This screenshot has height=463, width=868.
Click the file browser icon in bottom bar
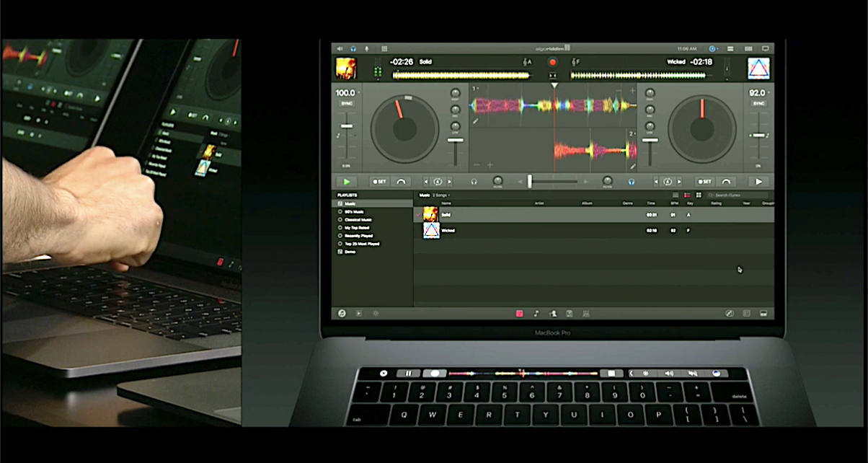570,314
